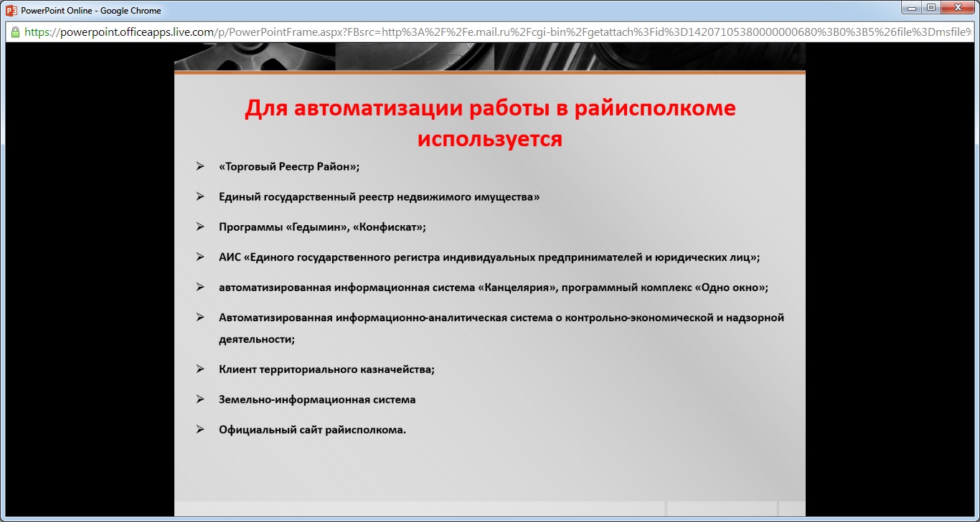Click the «Канцелярия» and «Одно окно» line
The height and width of the screenshot is (522, 980).
(494, 287)
